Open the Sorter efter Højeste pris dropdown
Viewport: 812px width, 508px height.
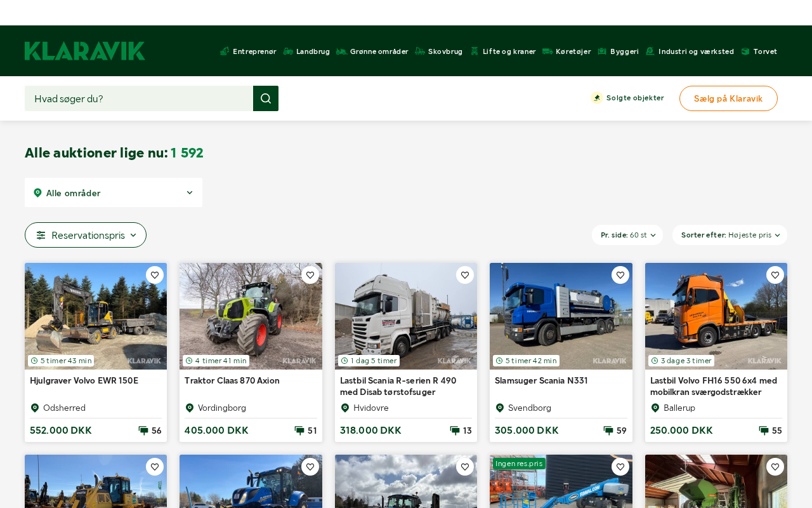click(730, 235)
